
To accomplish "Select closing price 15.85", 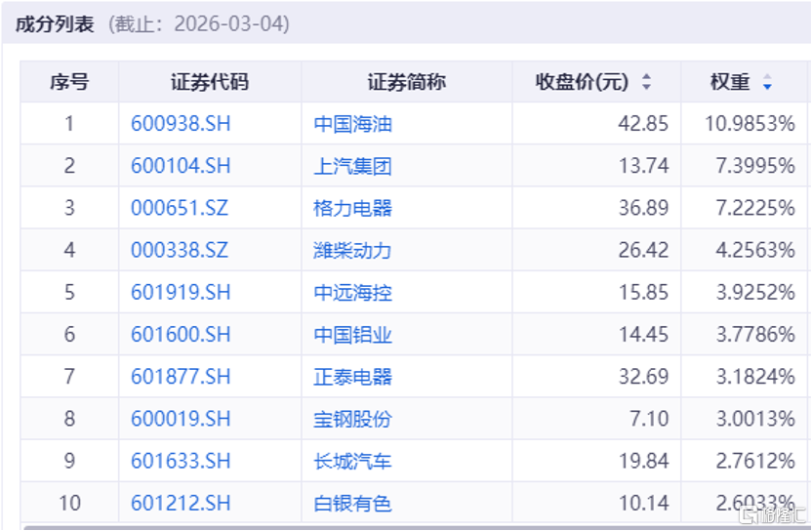I will [644, 292].
